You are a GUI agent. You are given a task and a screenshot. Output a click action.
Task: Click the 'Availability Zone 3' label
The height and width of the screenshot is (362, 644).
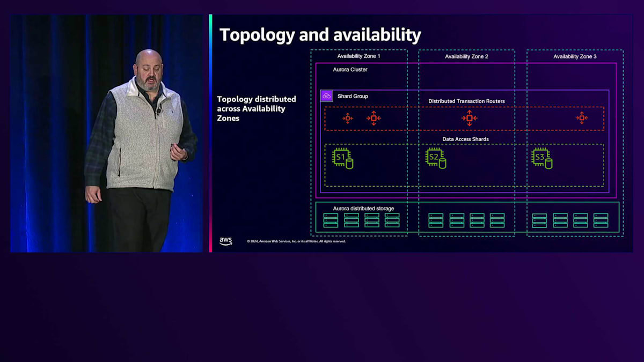(575, 56)
